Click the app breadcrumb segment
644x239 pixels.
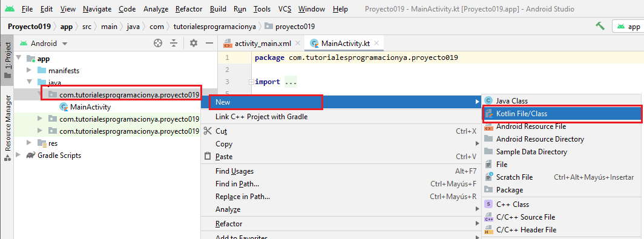click(66, 26)
